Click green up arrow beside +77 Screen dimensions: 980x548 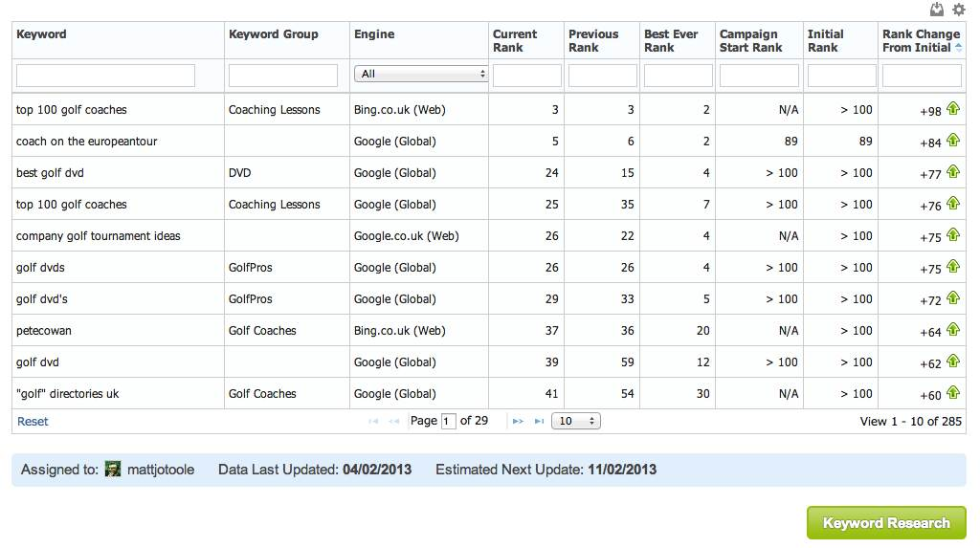953,171
